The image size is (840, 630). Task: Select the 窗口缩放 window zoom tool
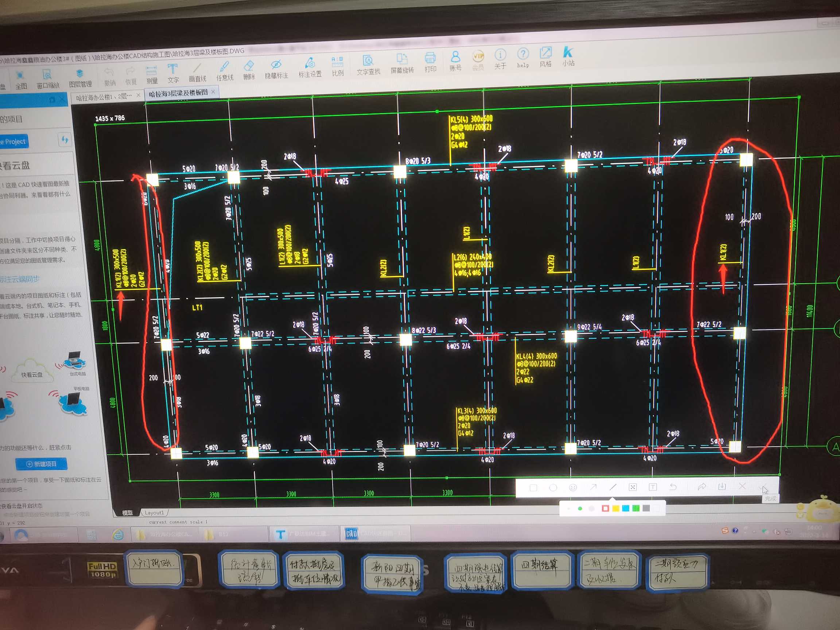click(48, 79)
